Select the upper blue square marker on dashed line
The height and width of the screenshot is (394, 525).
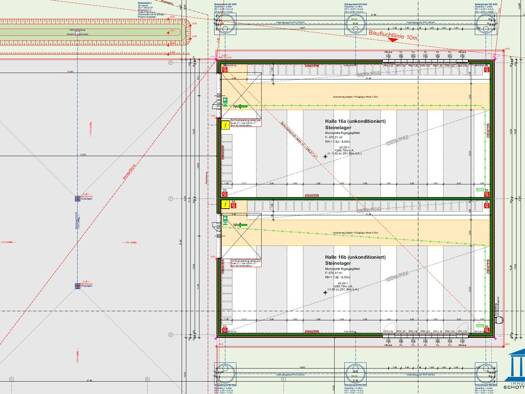pyautogui.click(x=77, y=199)
